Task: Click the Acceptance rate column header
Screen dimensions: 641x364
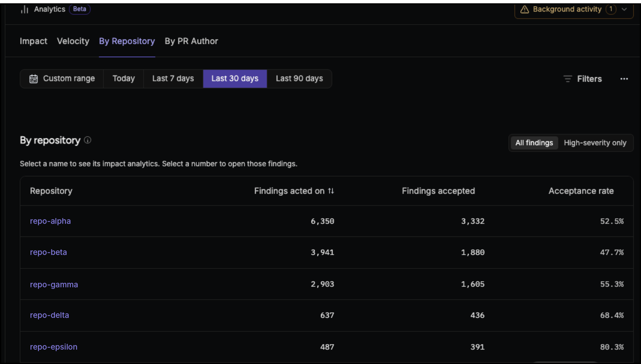Action: [x=581, y=191]
